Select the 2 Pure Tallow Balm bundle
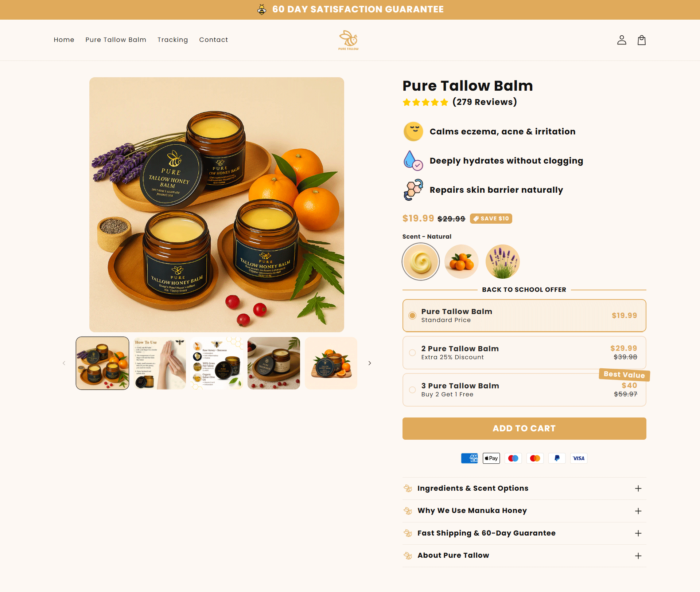This screenshot has height=592, width=700. [x=524, y=353]
